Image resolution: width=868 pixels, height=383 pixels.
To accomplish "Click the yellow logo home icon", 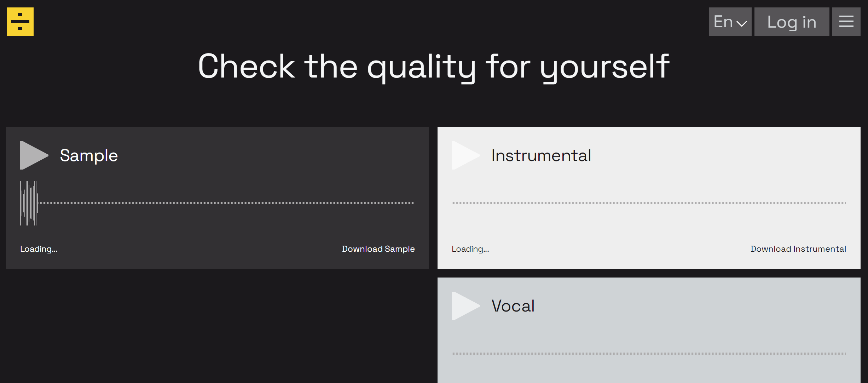I will pos(20,22).
